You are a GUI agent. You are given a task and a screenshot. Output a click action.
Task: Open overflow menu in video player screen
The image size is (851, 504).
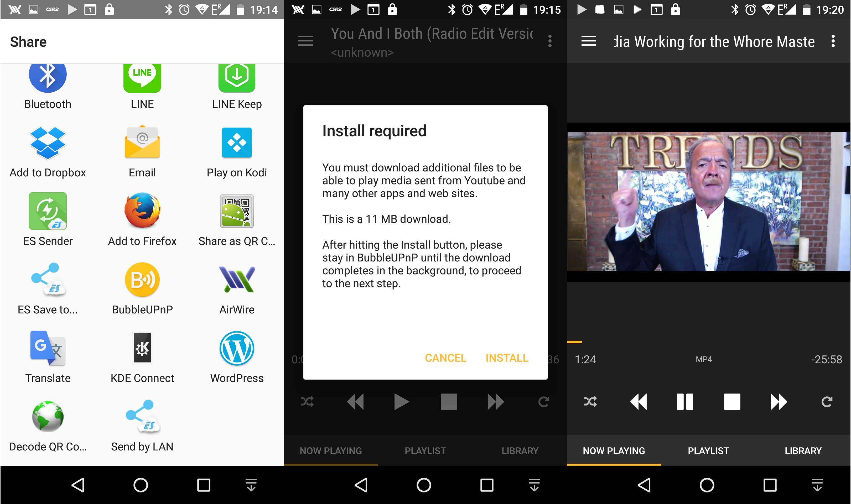(x=833, y=41)
